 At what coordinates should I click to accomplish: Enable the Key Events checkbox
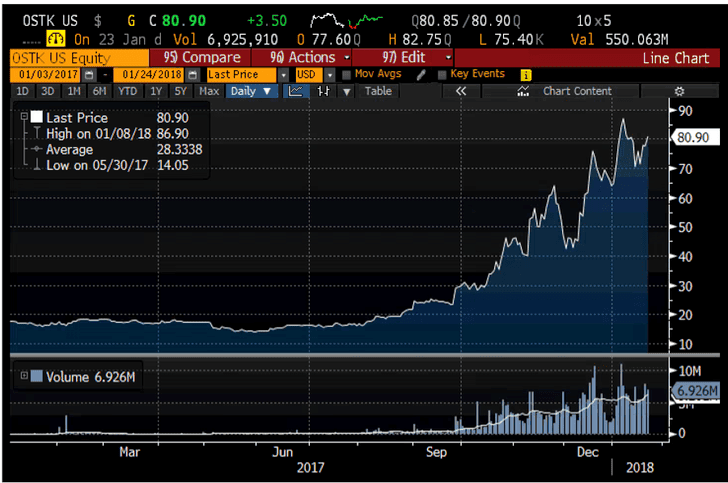tap(442, 75)
